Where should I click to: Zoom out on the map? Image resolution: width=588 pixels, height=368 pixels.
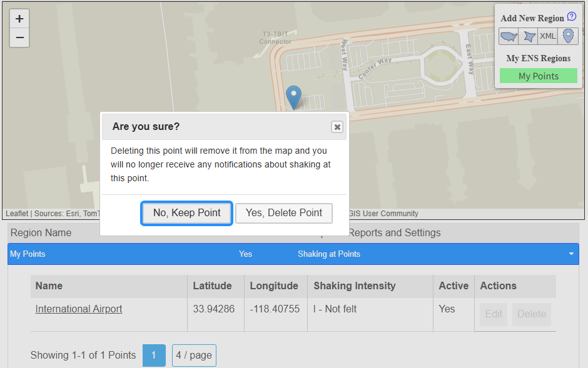[19, 38]
